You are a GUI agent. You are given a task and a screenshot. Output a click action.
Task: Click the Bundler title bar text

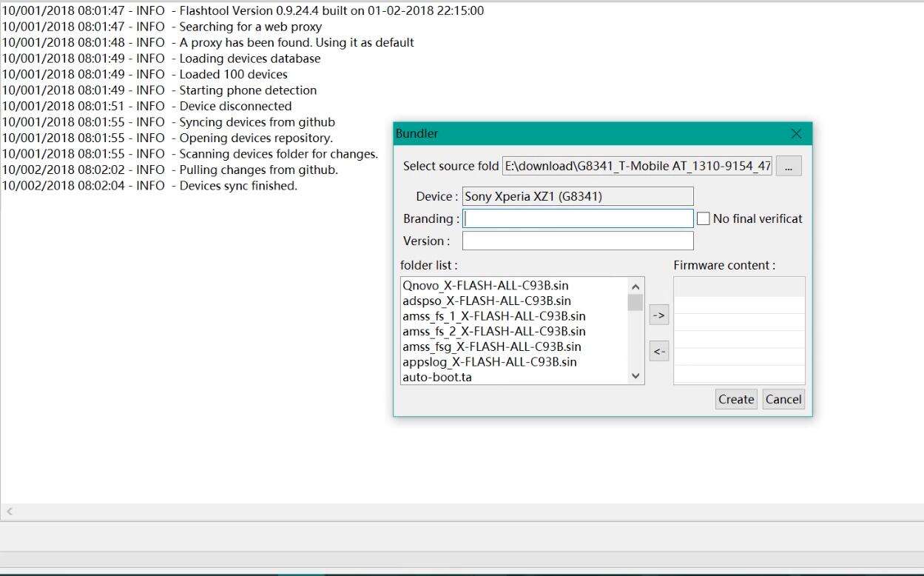417,134
